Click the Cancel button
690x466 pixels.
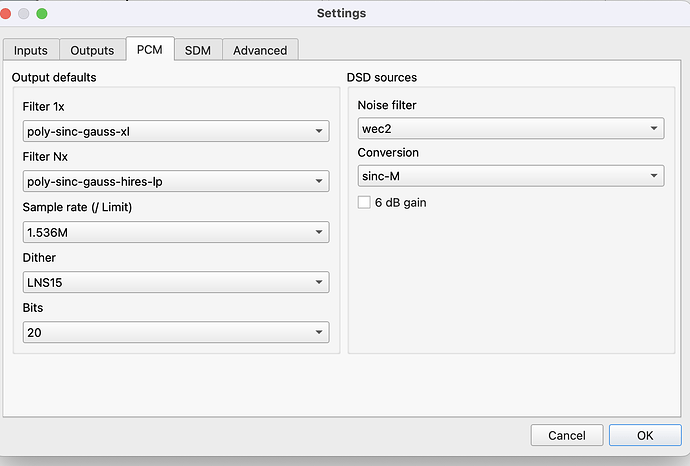pos(567,435)
